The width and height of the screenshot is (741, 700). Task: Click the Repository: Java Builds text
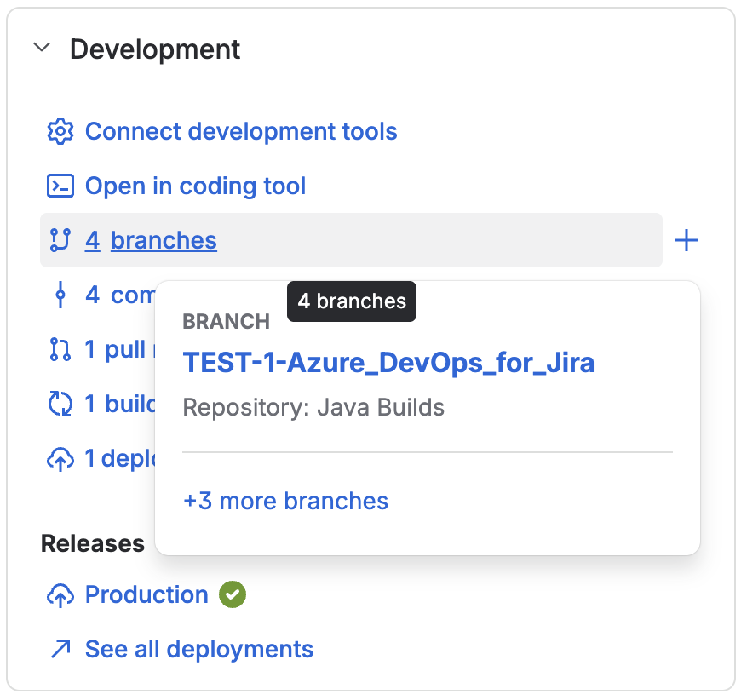click(x=313, y=407)
